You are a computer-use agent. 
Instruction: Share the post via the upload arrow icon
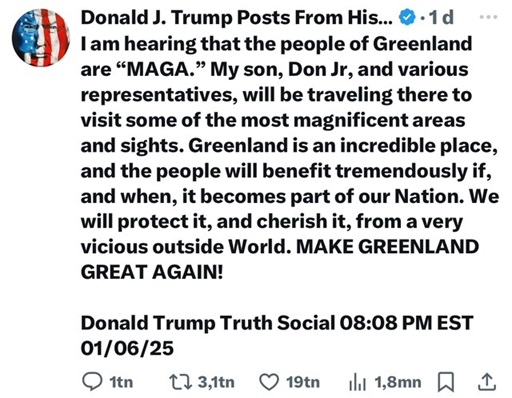tap(487, 382)
